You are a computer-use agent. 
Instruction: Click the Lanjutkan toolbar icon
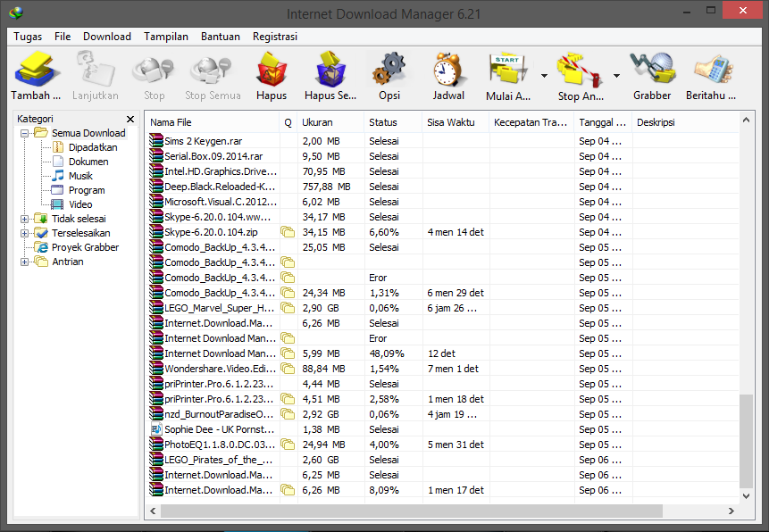coord(96,70)
